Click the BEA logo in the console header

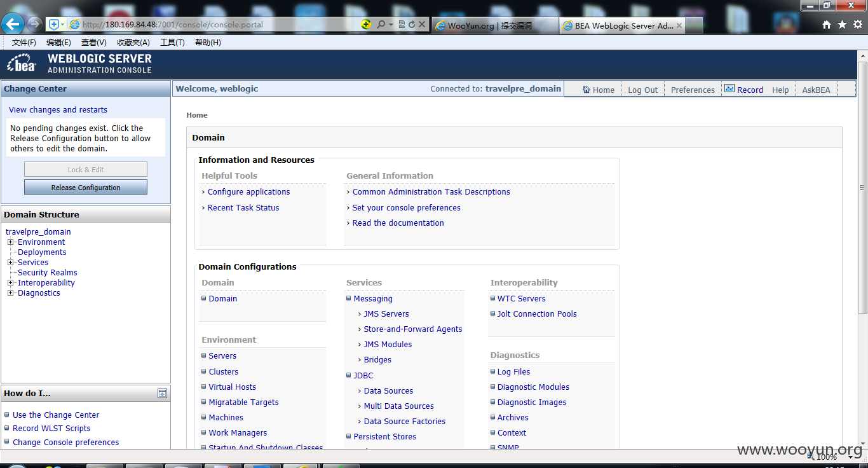tap(22, 64)
